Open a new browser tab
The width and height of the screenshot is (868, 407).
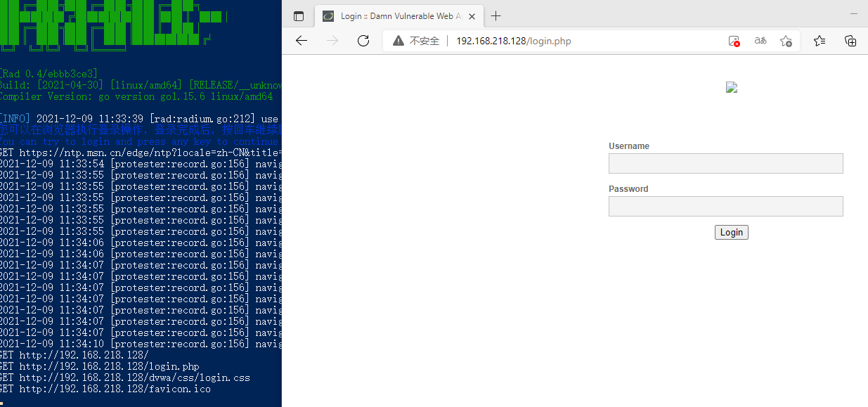point(496,16)
